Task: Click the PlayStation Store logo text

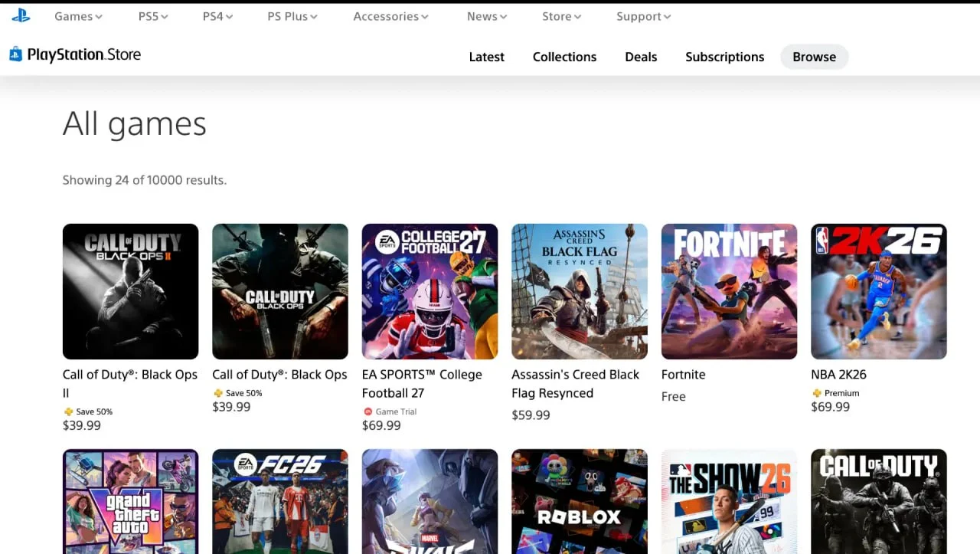Action: pyautogui.click(x=84, y=54)
